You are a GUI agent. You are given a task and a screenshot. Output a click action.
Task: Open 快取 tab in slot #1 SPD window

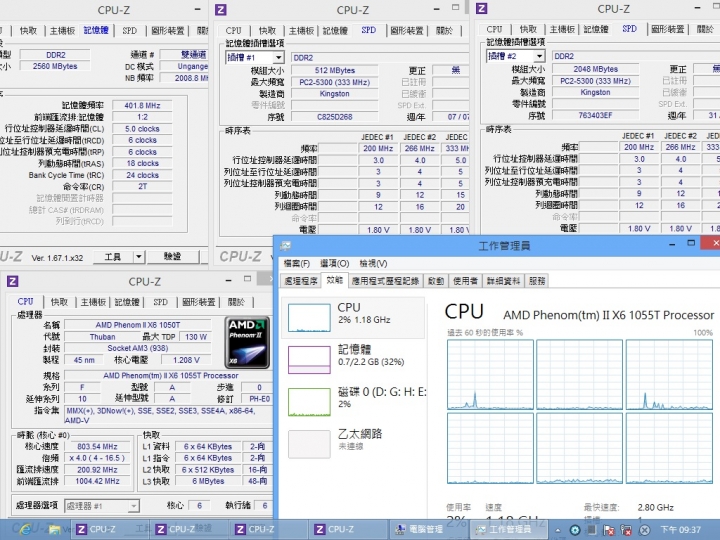point(267,30)
